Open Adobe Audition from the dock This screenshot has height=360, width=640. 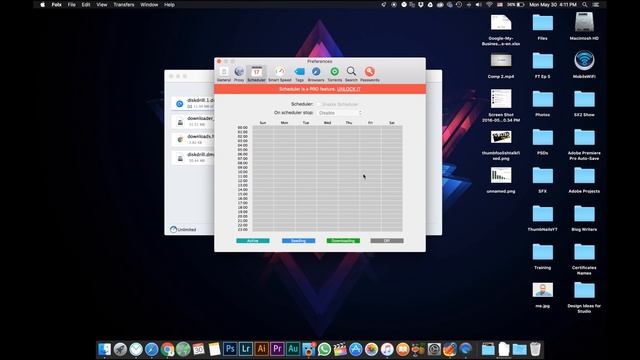click(x=293, y=349)
